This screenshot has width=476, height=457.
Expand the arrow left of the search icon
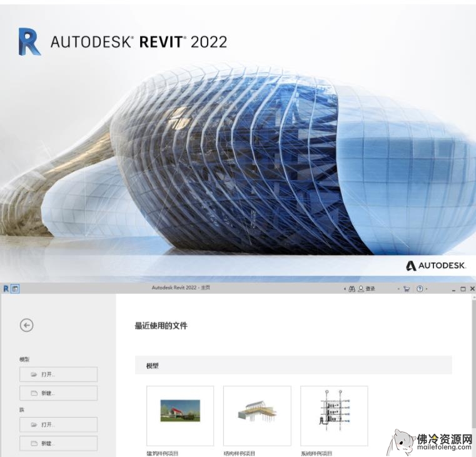pyautogui.click(x=344, y=289)
